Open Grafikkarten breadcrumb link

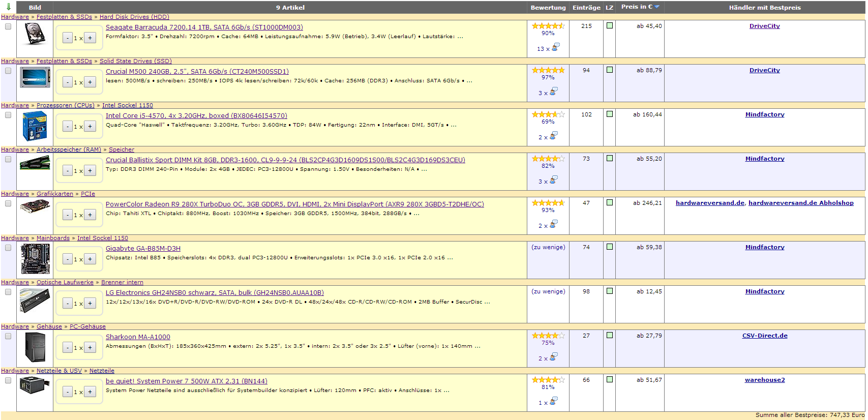pyautogui.click(x=55, y=194)
